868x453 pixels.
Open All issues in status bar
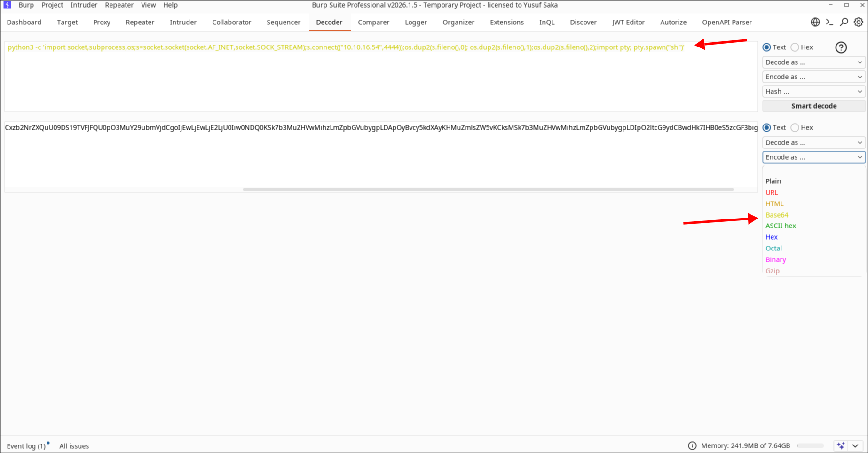[74, 446]
